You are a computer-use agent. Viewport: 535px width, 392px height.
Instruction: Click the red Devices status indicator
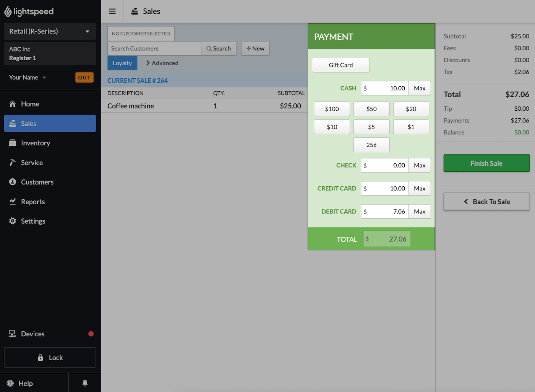91,334
